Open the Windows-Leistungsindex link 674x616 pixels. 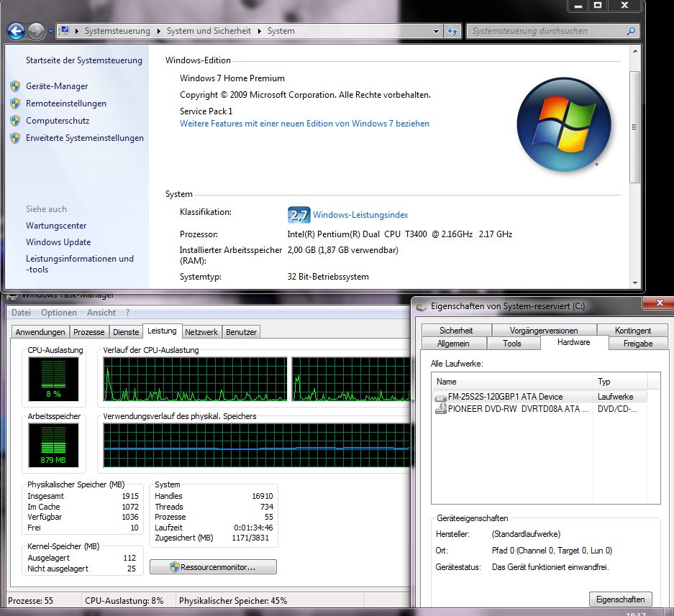point(360,215)
